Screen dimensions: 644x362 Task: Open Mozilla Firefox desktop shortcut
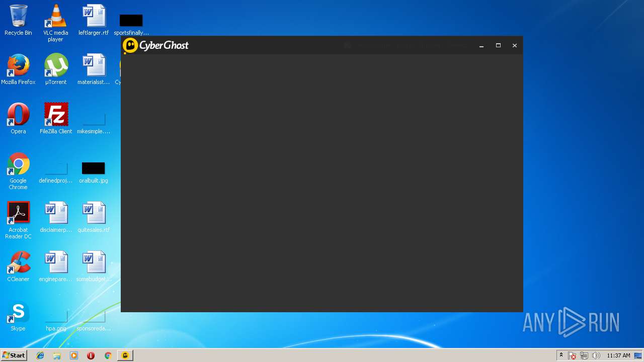(x=18, y=69)
